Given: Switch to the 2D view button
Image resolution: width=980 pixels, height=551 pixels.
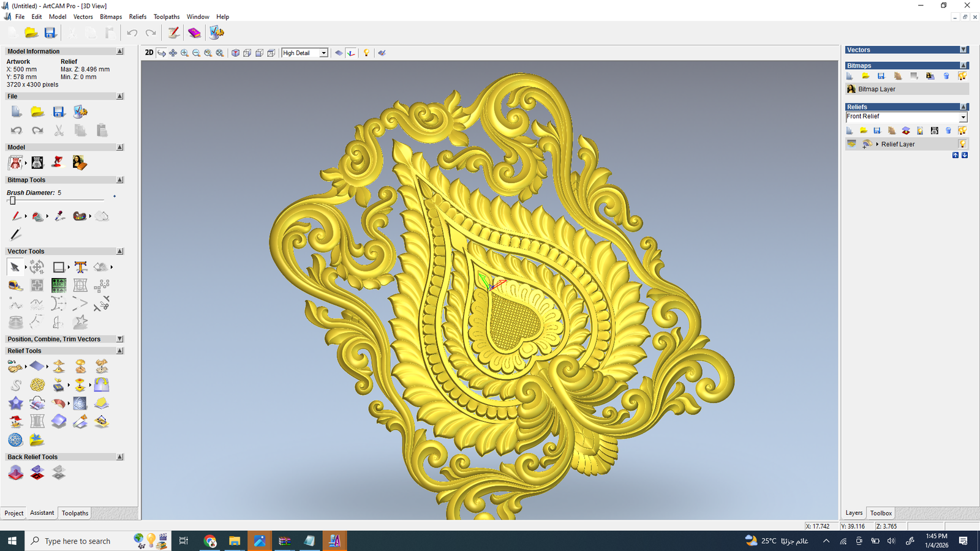Looking at the screenshot, I should click(x=149, y=53).
